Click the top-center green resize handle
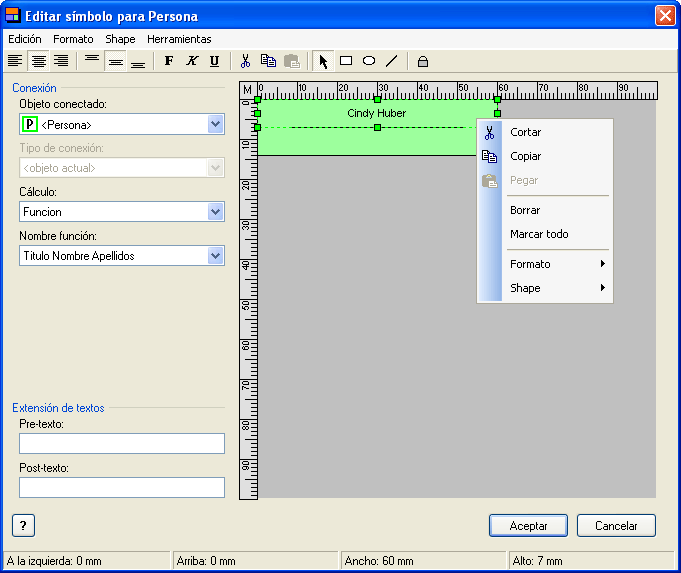This screenshot has width=681, height=573. [377, 99]
